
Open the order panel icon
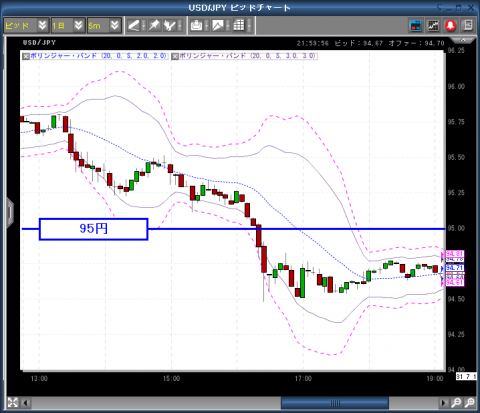click(416, 25)
